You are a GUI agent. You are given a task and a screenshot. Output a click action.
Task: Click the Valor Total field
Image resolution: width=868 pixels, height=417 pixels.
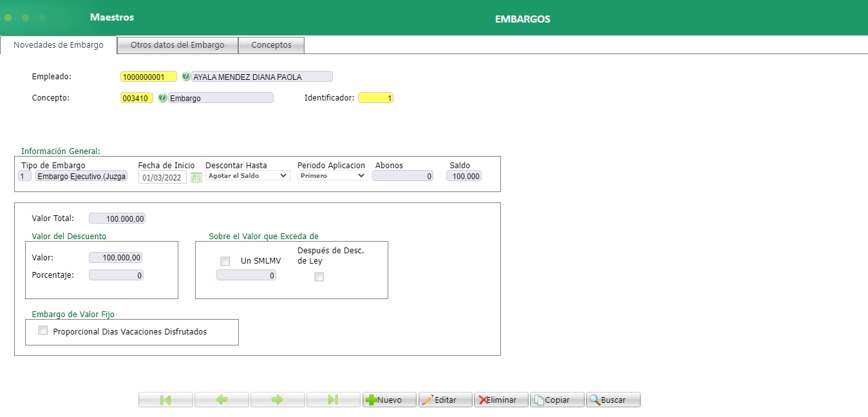117,218
